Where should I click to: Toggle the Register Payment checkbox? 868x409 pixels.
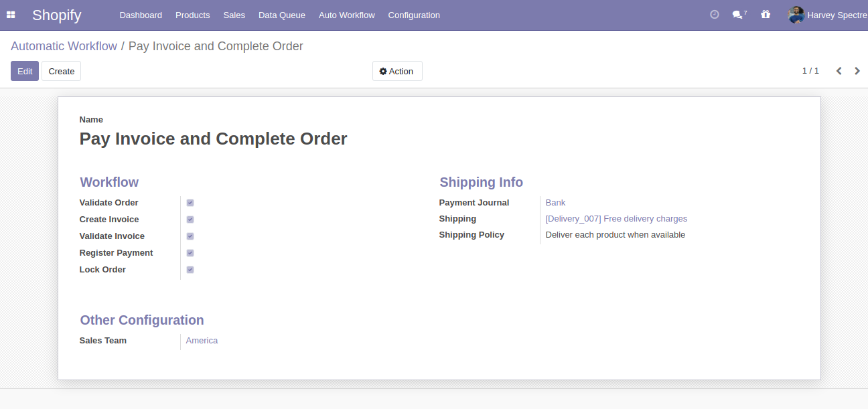tap(190, 253)
